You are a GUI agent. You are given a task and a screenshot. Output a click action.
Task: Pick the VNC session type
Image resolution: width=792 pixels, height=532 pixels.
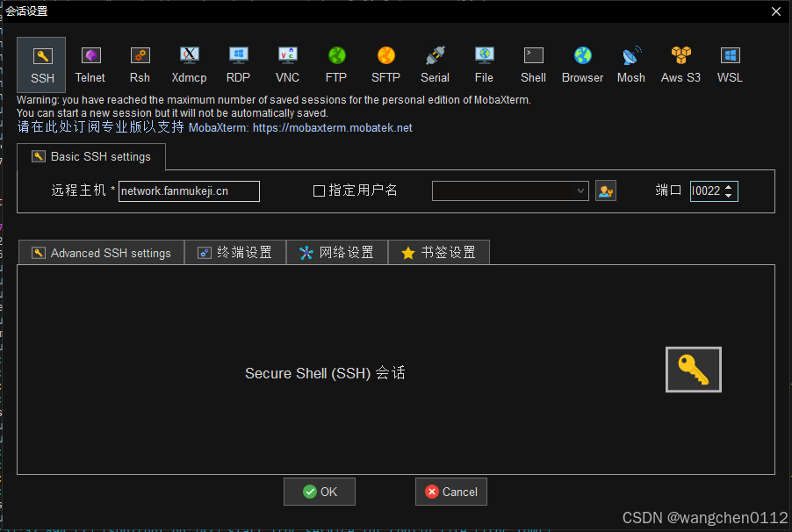click(287, 65)
